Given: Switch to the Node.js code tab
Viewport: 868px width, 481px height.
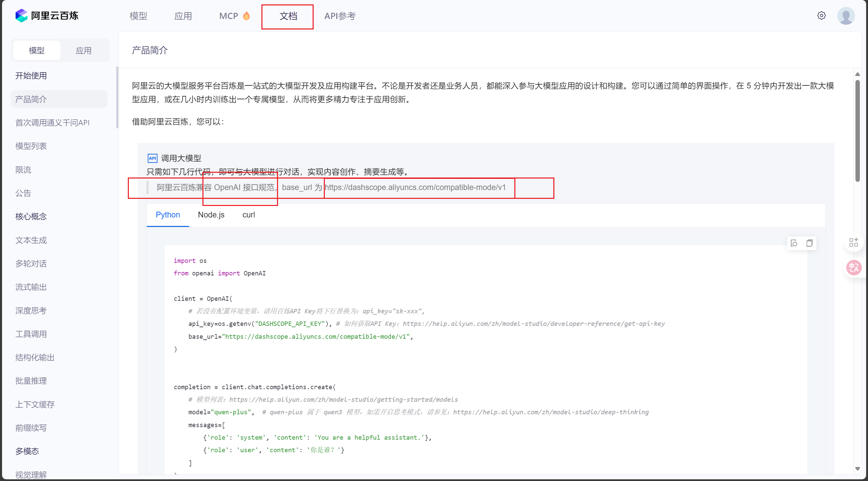Looking at the screenshot, I should pos(211,215).
